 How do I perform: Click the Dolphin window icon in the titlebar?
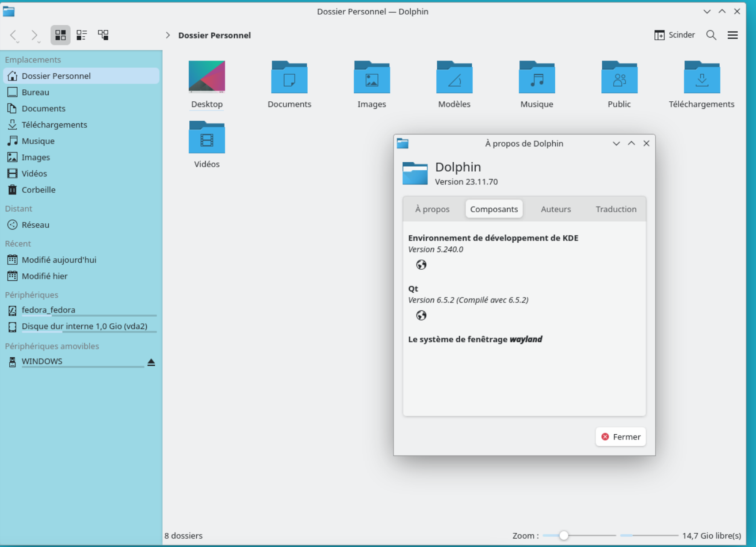point(9,11)
